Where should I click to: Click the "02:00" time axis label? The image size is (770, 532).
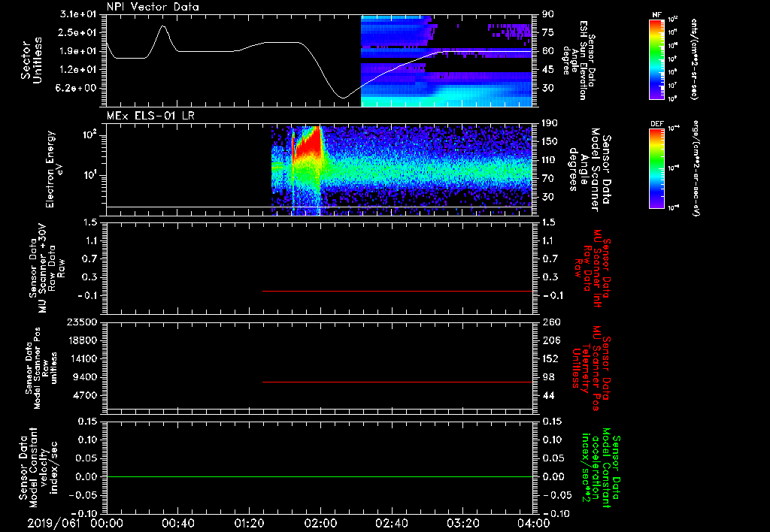coord(320,523)
